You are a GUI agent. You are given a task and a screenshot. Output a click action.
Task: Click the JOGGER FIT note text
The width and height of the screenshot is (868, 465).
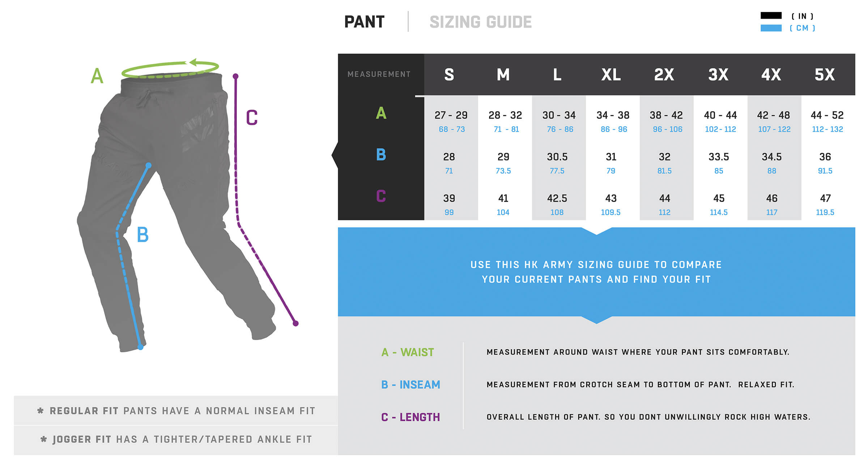(x=176, y=440)
